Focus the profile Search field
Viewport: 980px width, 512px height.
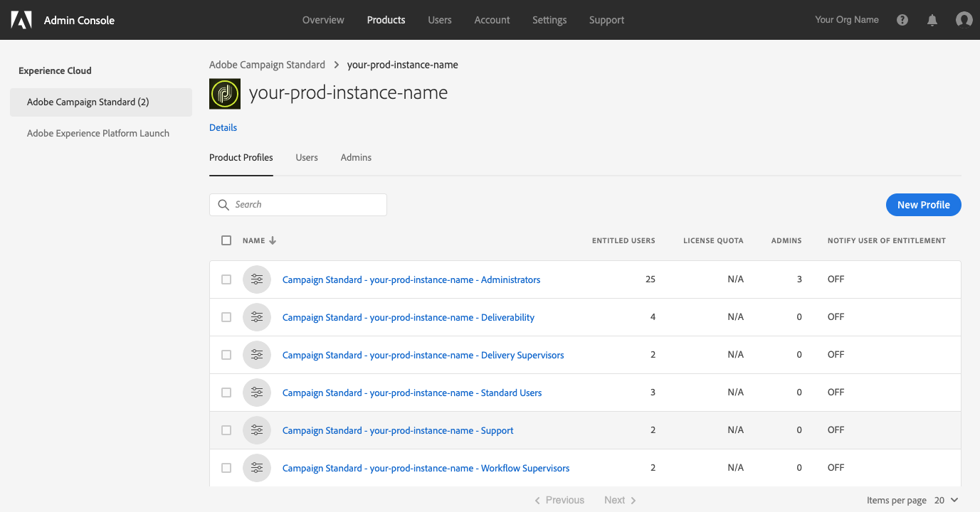coord(306,205)
